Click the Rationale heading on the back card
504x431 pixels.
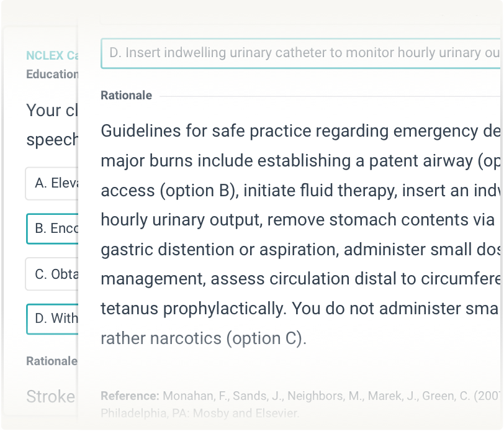(x=52, y=361)
